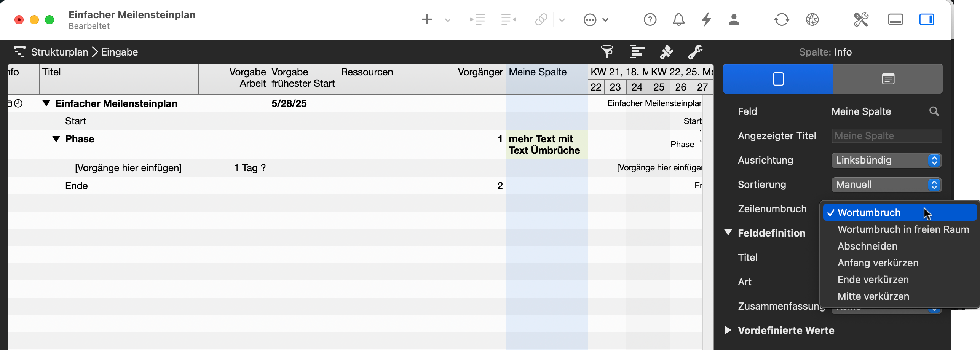980x350 pixels.
Task: Click day 25 in the timeline header
Action: click(659, 87)
